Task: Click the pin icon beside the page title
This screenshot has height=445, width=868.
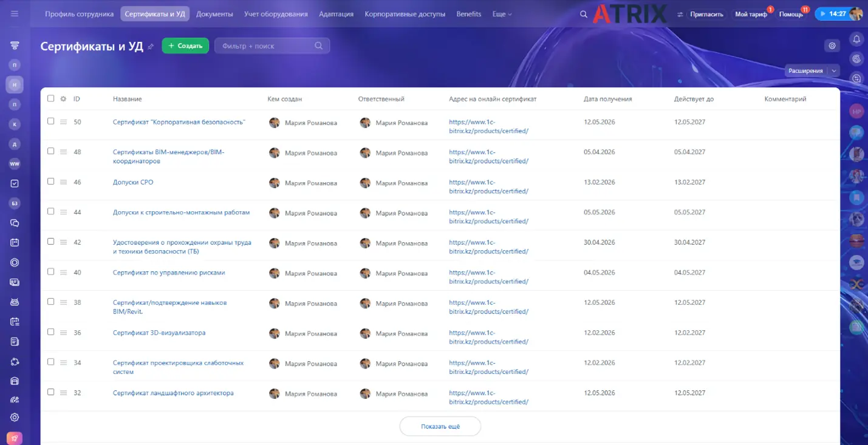Action: coord(151,46)
